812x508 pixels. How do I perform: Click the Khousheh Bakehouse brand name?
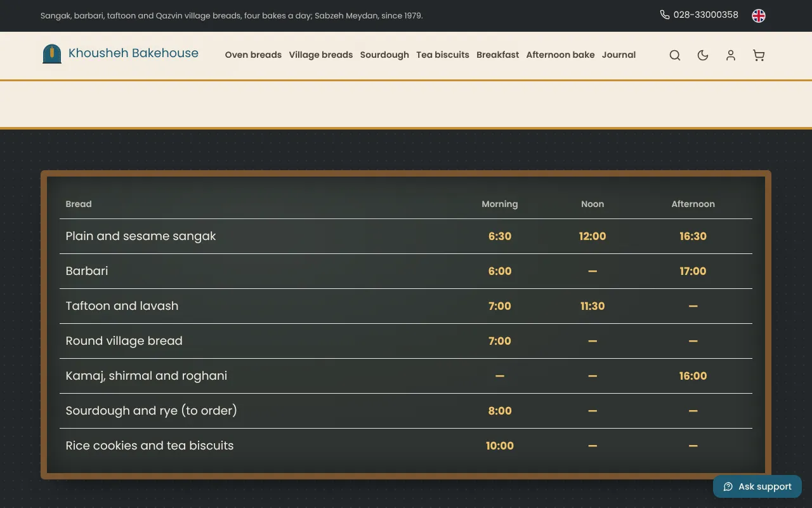coord(133,53)
